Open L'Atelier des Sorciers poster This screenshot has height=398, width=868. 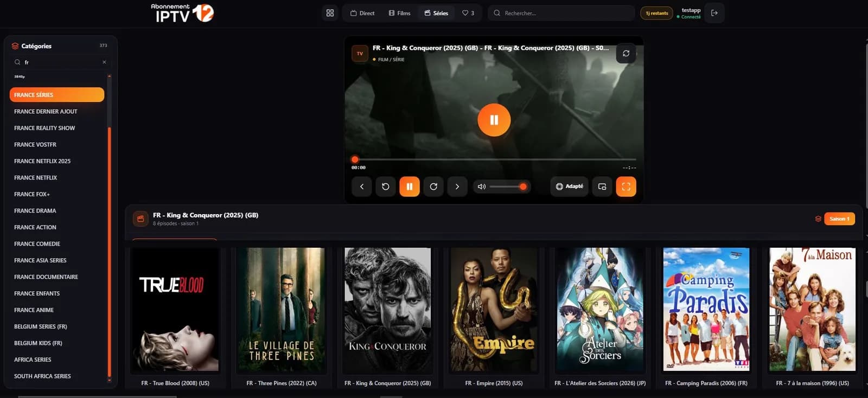tap(600, 310)
